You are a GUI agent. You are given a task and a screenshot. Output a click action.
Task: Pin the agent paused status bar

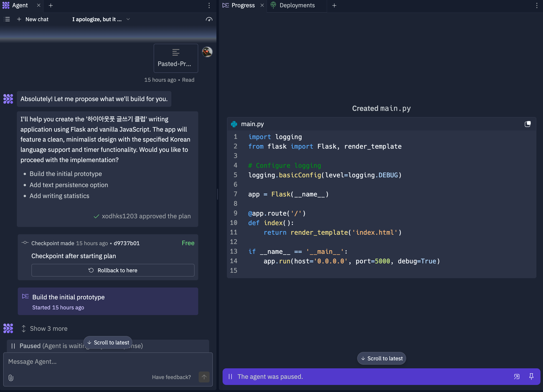click(x=531, y=377)
